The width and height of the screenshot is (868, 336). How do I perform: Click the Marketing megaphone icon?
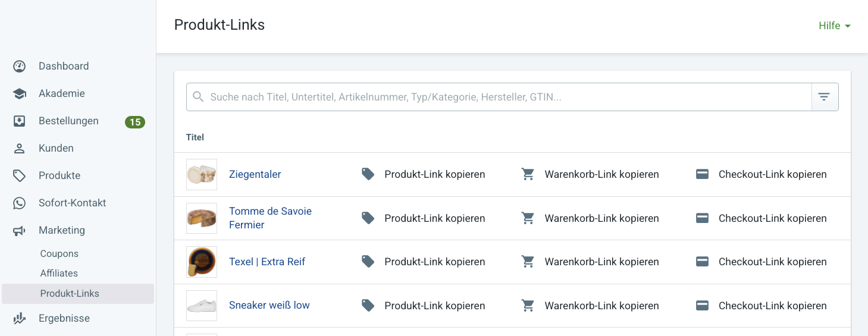(x=20, y=230)
